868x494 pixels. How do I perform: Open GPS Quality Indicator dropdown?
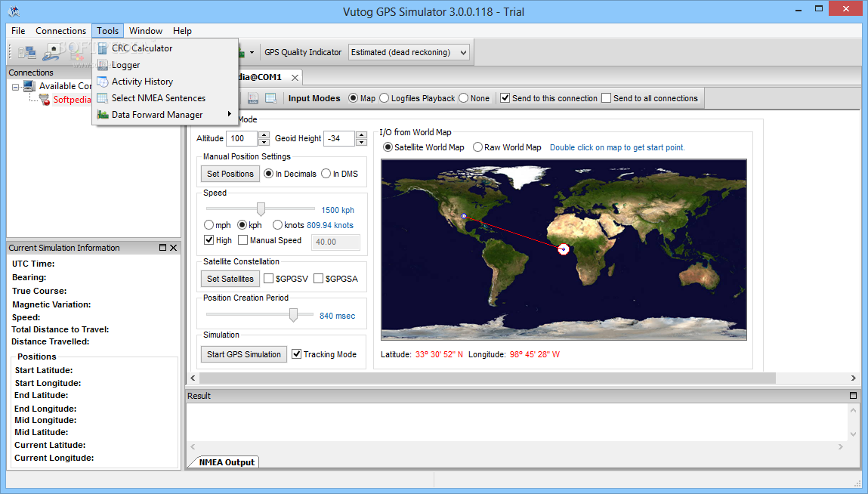[x=463, y=53]
